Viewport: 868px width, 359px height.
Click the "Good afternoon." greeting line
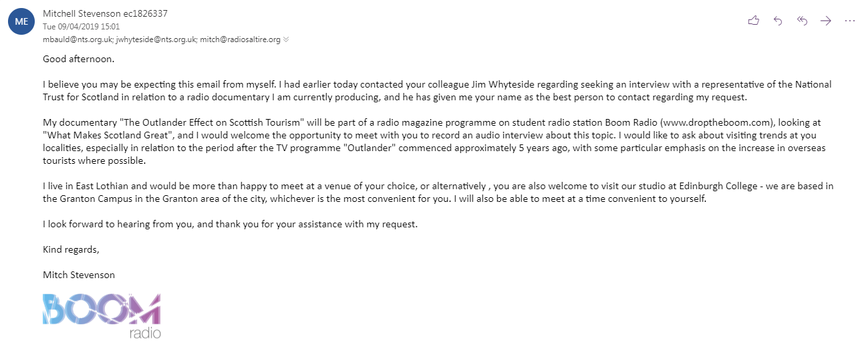pyautogui.click(x=79, y=59)
